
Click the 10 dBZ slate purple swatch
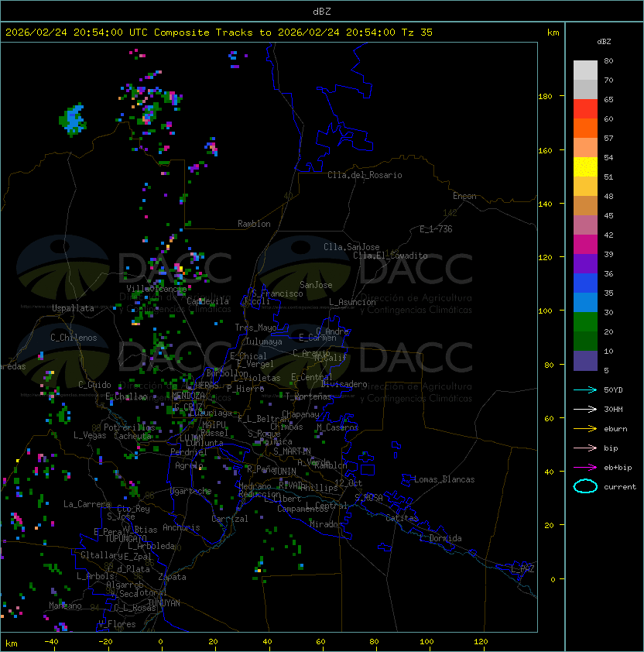coord(585,361)
